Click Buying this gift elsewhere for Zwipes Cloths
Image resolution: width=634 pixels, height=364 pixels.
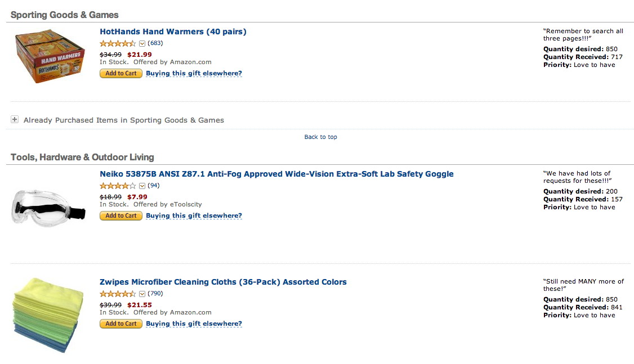click(x=194, y=323)
